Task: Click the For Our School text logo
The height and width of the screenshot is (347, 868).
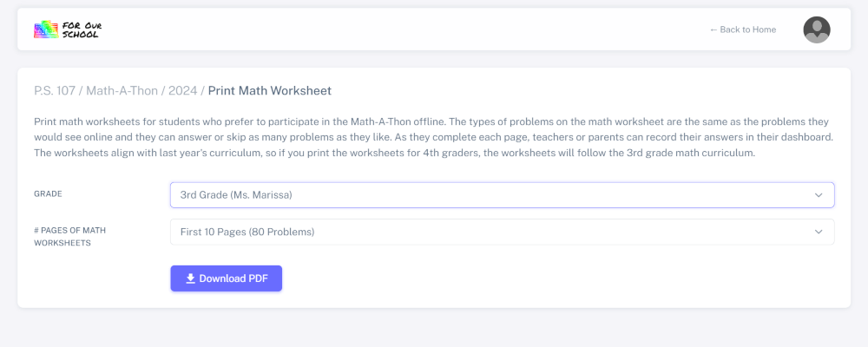Action: coord(82,29)
